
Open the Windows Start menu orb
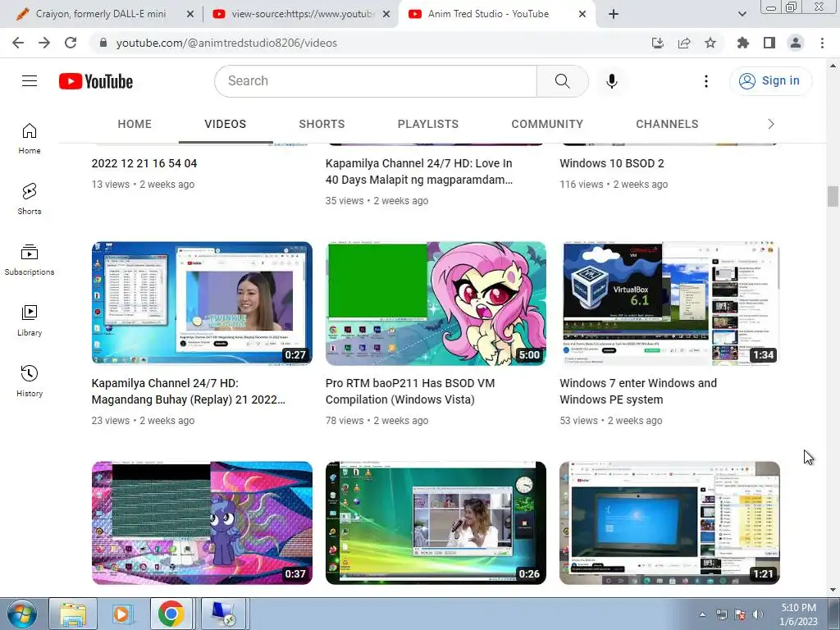pyautogui.click(x=21, y=614)
